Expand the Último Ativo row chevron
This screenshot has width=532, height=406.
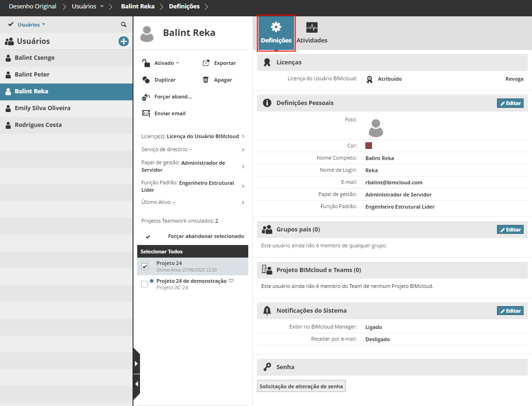click(x=243, y=203)
